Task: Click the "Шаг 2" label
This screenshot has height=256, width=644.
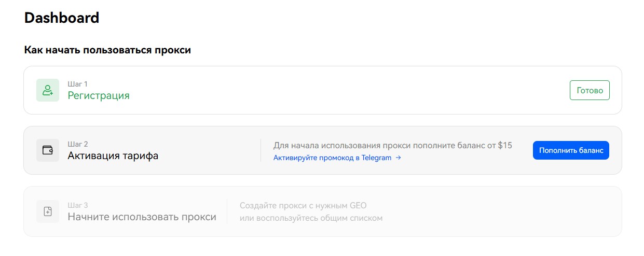Action: pyautogui.click(x=78, y=144)
